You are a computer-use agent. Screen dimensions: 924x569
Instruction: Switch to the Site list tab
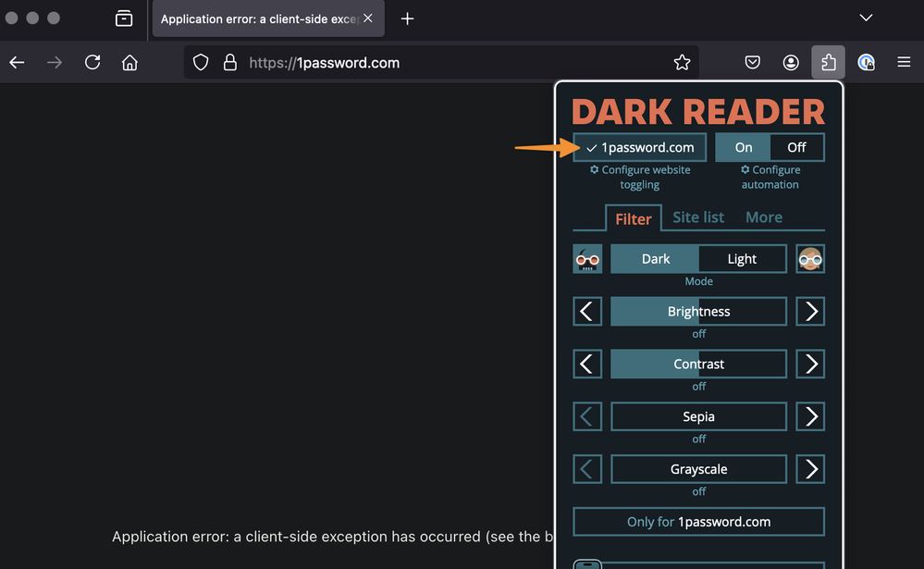tap(698, 217)
